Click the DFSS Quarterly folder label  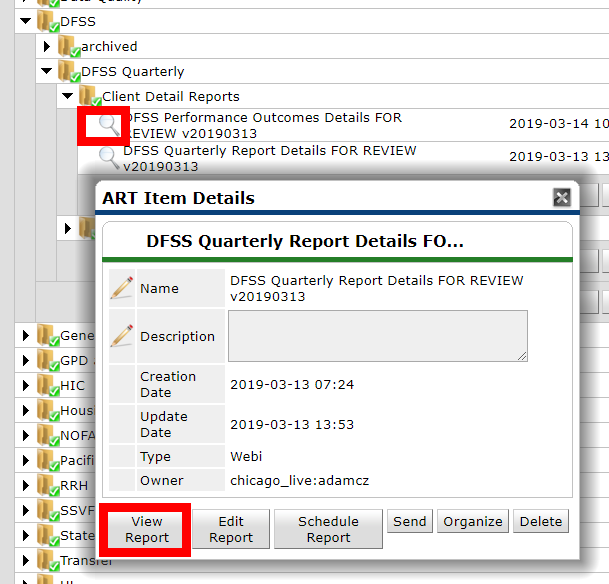coord(132,71)
